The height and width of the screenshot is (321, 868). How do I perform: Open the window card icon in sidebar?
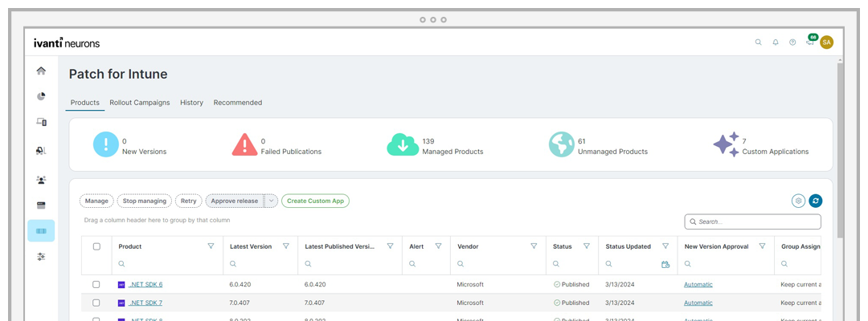[41, 205]
